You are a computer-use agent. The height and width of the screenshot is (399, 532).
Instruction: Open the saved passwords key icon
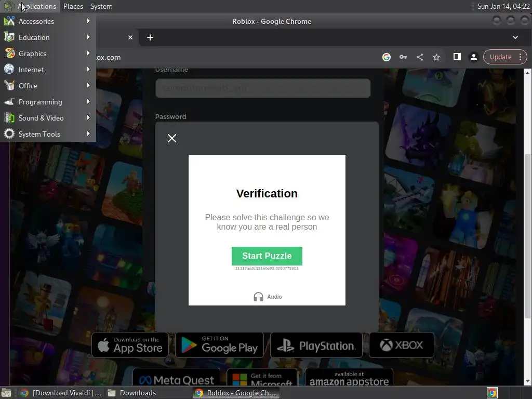[x=403, y=57]
